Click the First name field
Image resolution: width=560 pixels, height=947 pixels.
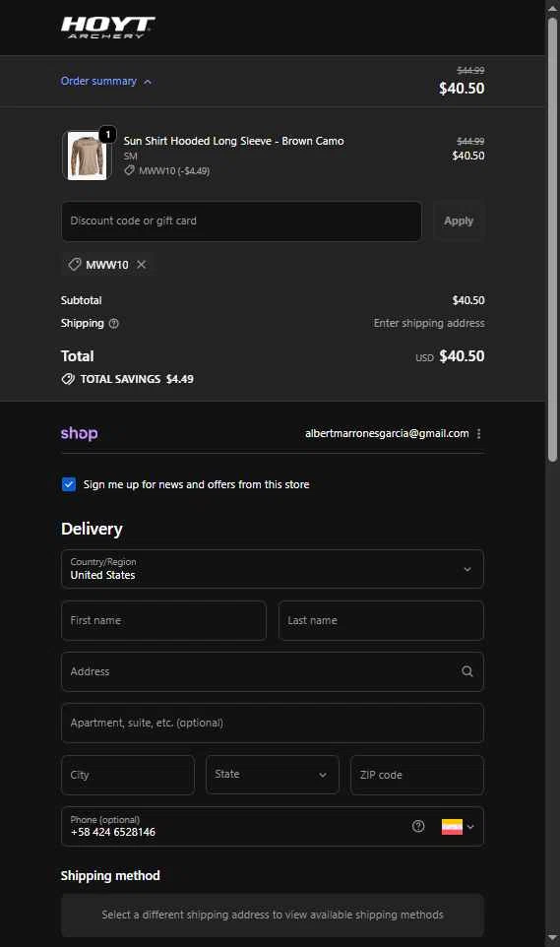pos(163,620)
